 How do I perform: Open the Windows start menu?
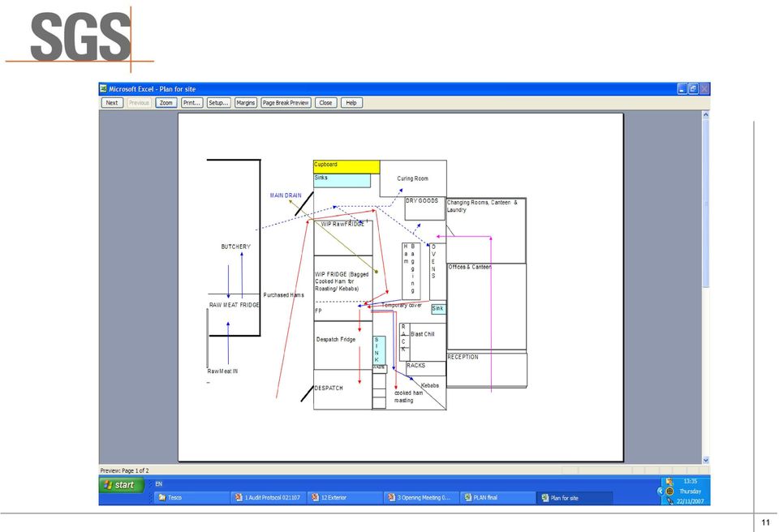click(x=122, y=485)
